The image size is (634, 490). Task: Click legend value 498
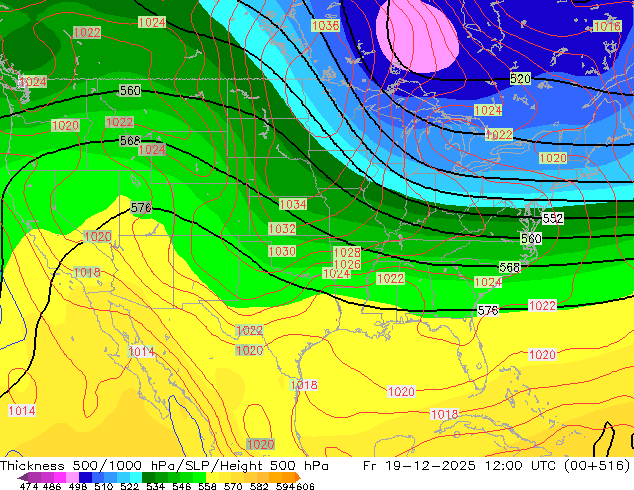tap(78, 486)
